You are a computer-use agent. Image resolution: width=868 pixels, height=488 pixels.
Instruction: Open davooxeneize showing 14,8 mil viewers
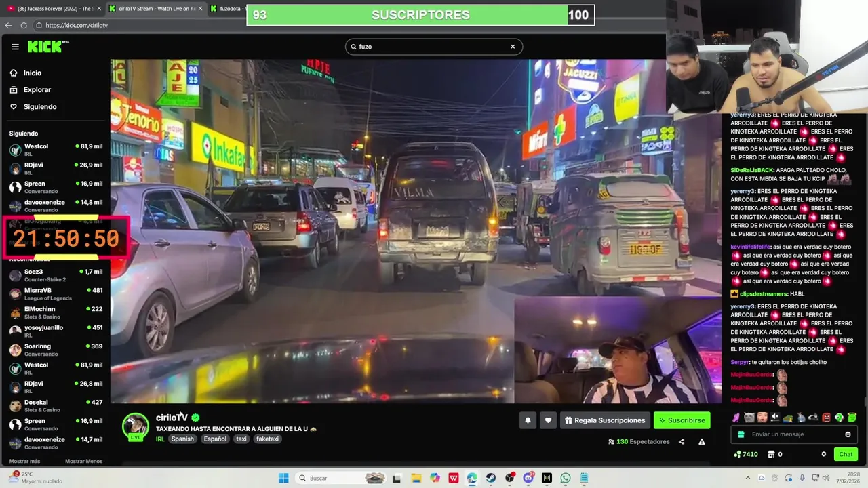(x=56, y=206)
